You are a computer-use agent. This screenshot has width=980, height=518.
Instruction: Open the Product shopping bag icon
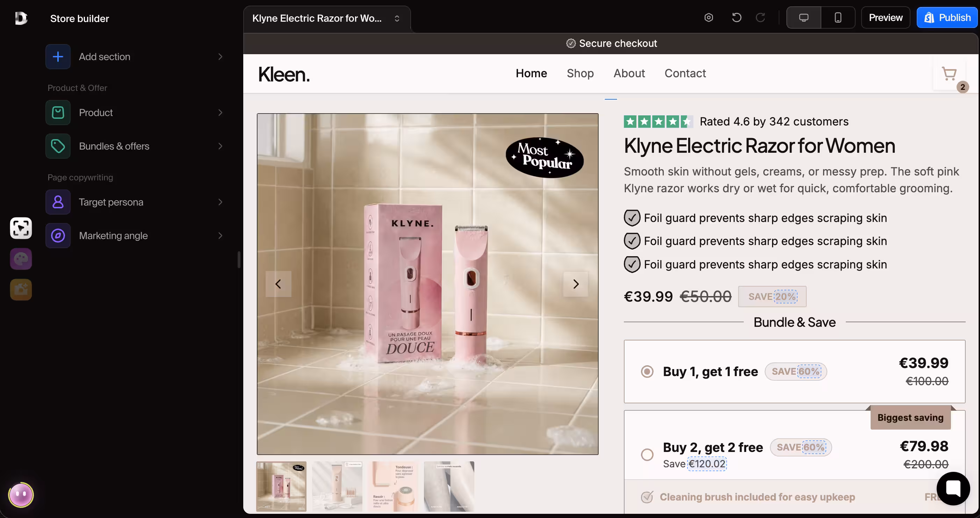pyautogui.click(x=58, y=113)
